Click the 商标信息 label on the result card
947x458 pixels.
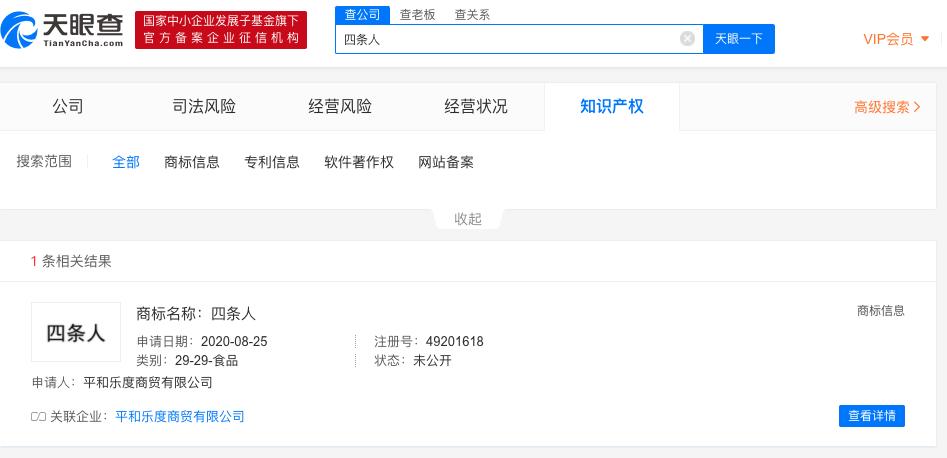[881, 311]
